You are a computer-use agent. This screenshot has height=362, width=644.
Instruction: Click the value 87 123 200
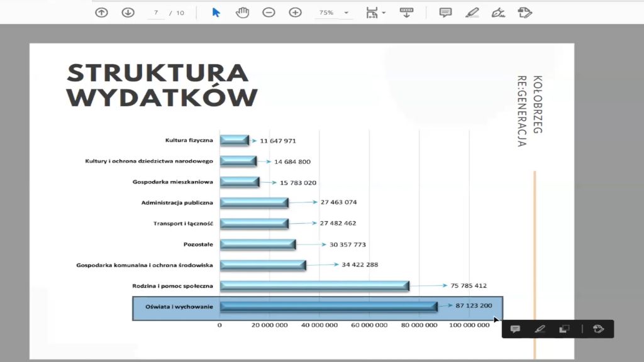(474, 306)
